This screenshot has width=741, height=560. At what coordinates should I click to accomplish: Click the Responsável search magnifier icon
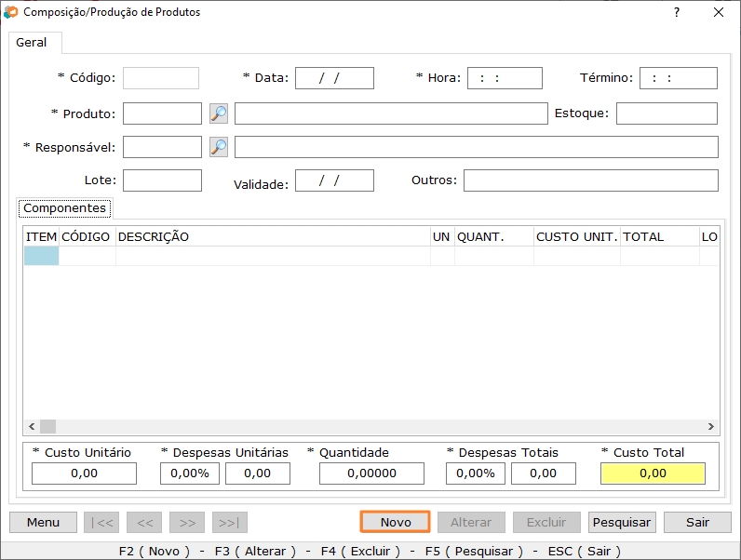pos(219,147)
